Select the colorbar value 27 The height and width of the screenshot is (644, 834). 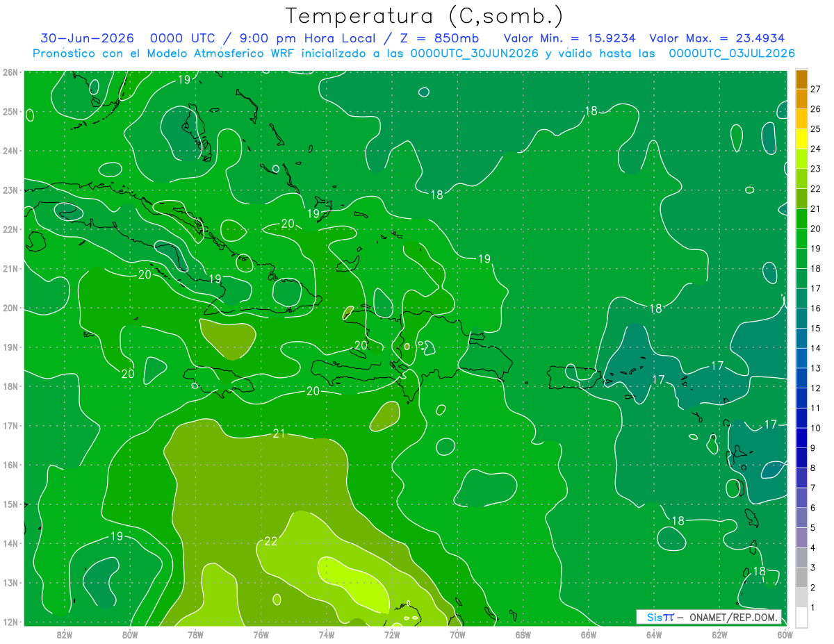pyautogui.click(x=815, y=89)
